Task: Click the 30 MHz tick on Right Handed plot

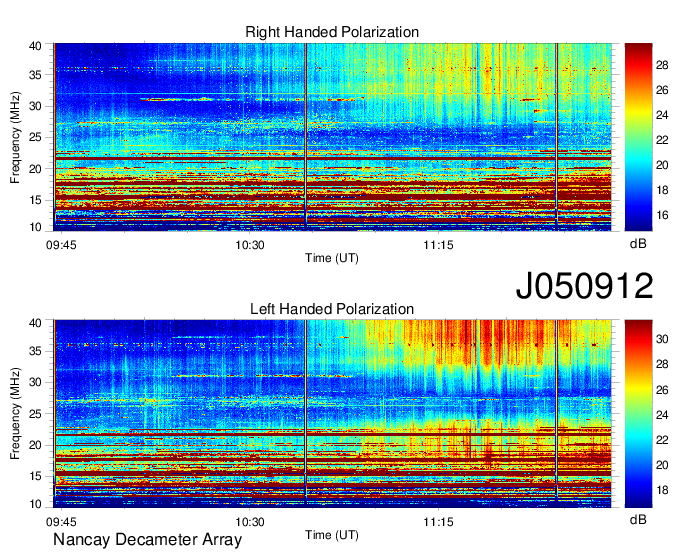Action: 35,106
